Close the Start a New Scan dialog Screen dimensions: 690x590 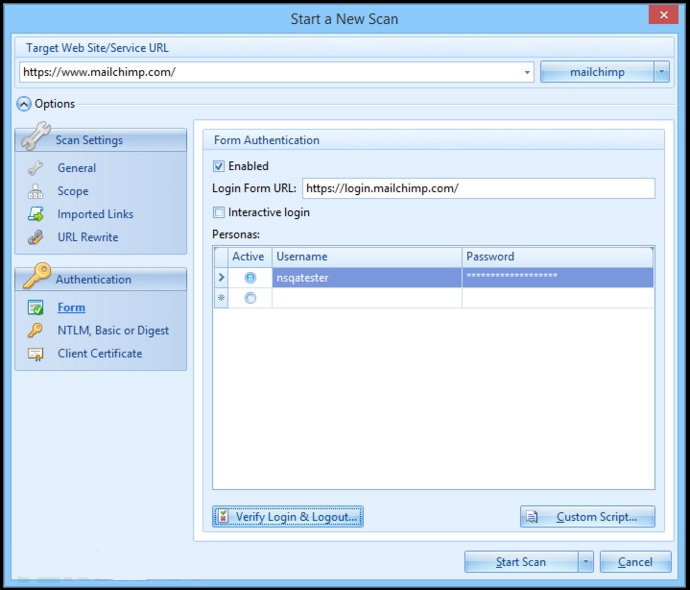(664, 15)
